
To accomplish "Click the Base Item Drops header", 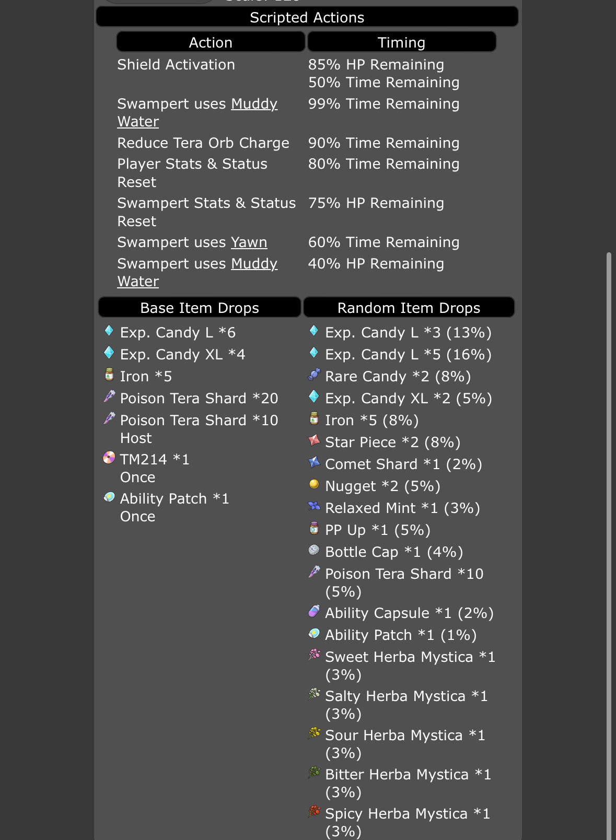I will (200, 307).
